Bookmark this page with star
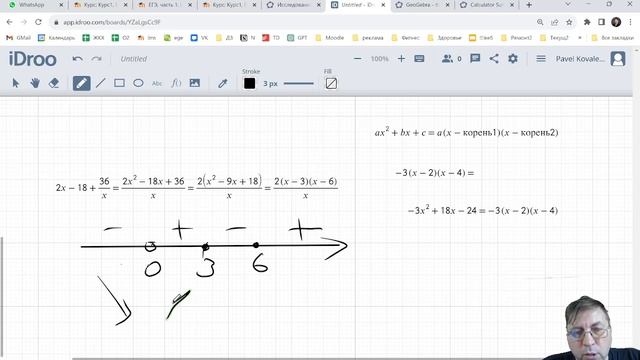The width and height of the screenshot is (640, 360). pyautogui.click(x=569, y=22)
